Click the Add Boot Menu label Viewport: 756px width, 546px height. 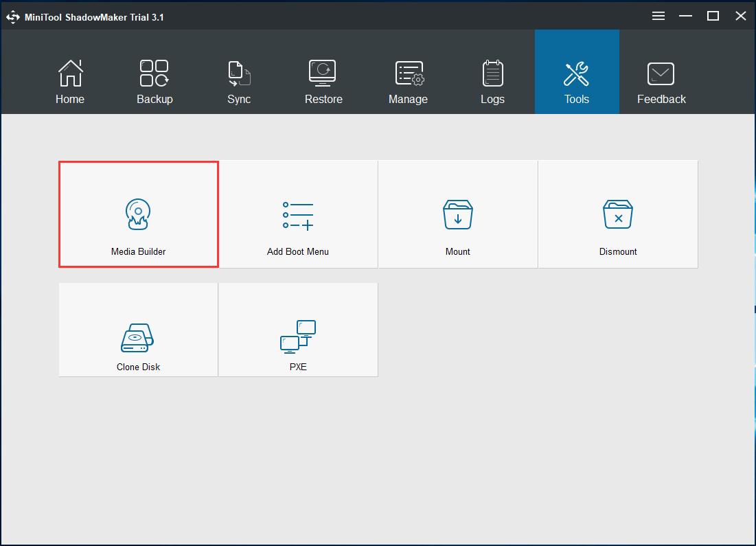coord(298,252)
